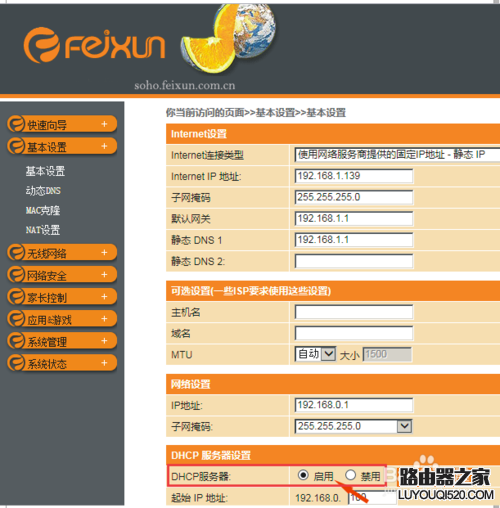Click the swirl icon beside 网络安全
This screenshot has width=500, height=508.
16,275
